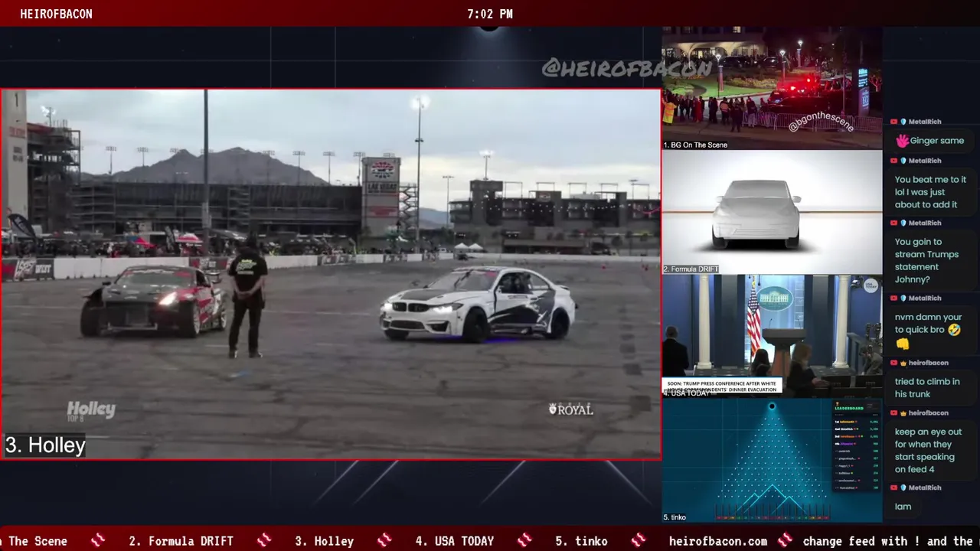This screenshot has height=551, width=980.
Task: Click MetalRich username above 'Iam' message
Action: (x=925, y=487)
